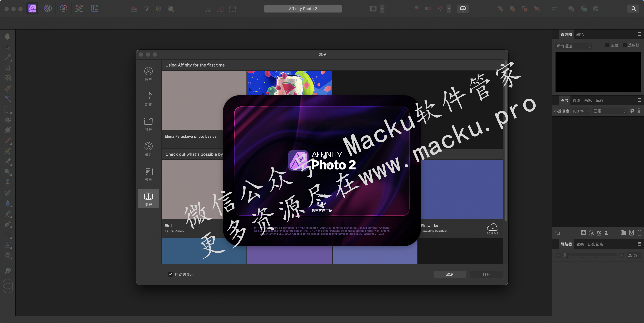Viewport: 644px width, 323px height.
Task: Add layer effects with fx icon
Action: 599,233
